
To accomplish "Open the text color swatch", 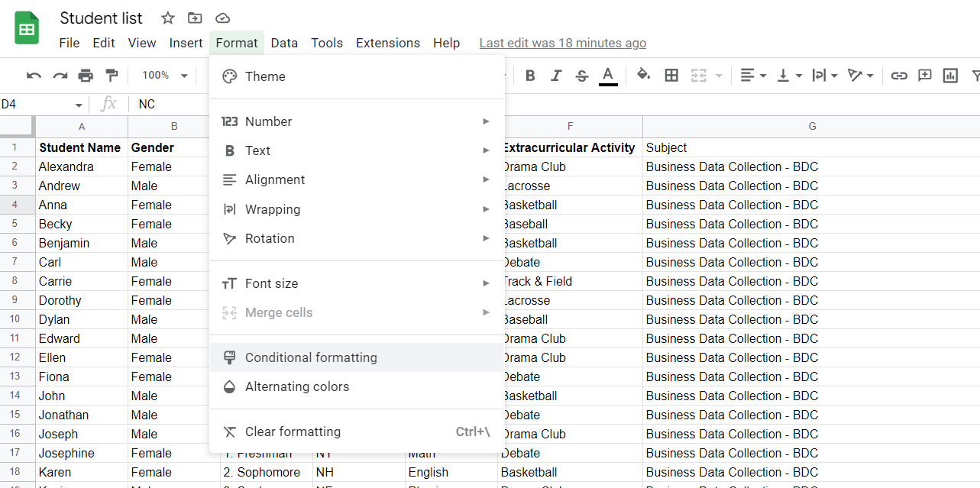I will point(608,76).
